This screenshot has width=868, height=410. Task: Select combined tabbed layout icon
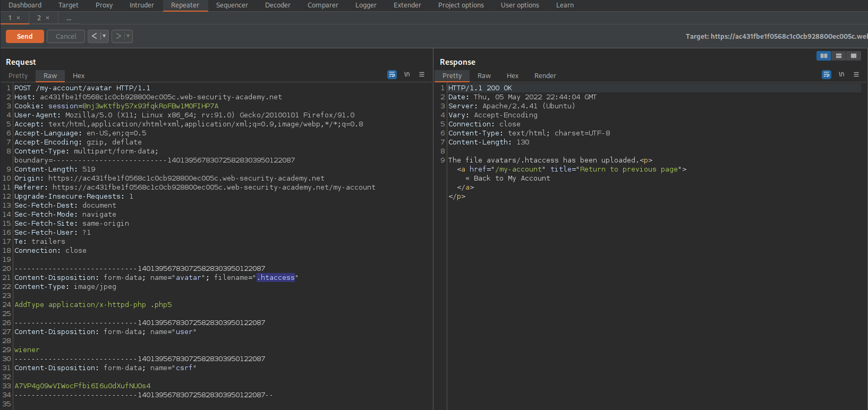tap(854, 56)
